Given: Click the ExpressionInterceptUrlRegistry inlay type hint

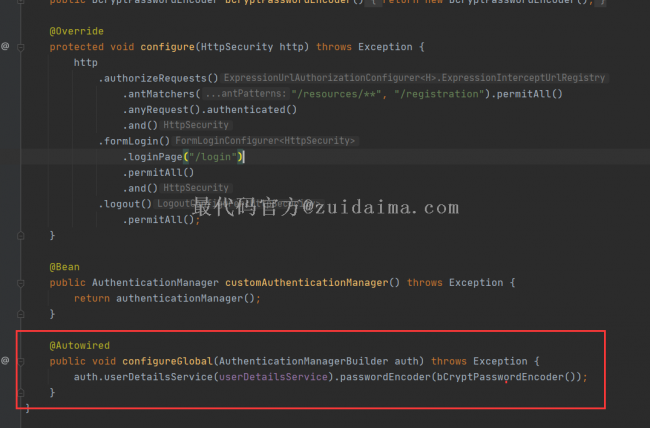Looking at the screenshot, I should click(414, 78).
